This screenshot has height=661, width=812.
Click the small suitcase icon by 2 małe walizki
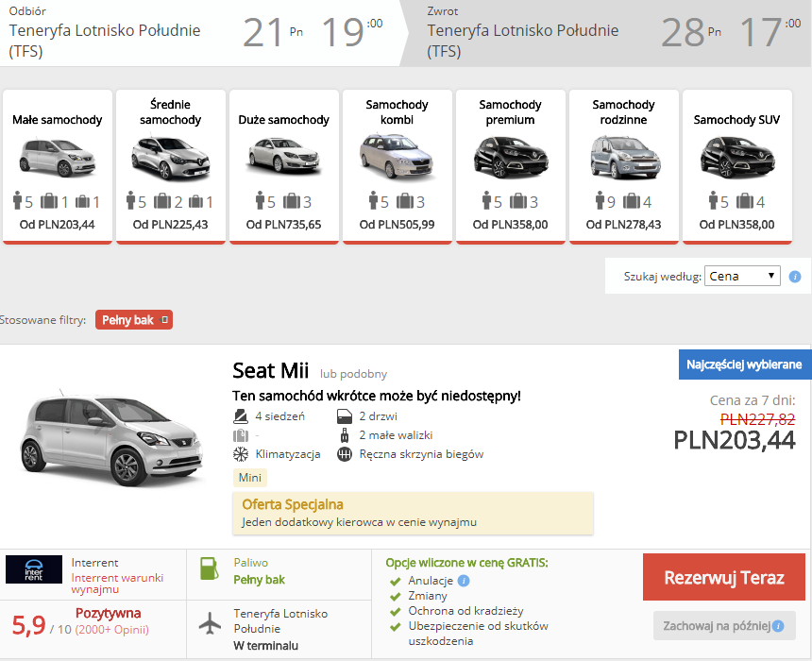coord(345,435)
